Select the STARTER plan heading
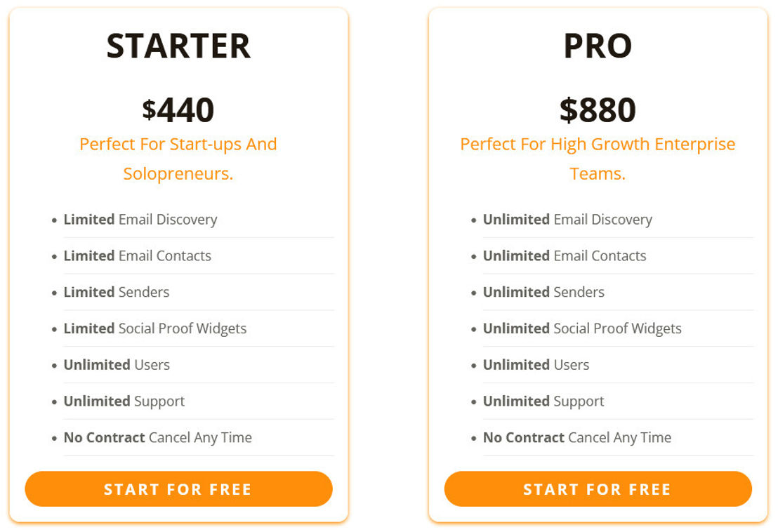 (178, 46)
